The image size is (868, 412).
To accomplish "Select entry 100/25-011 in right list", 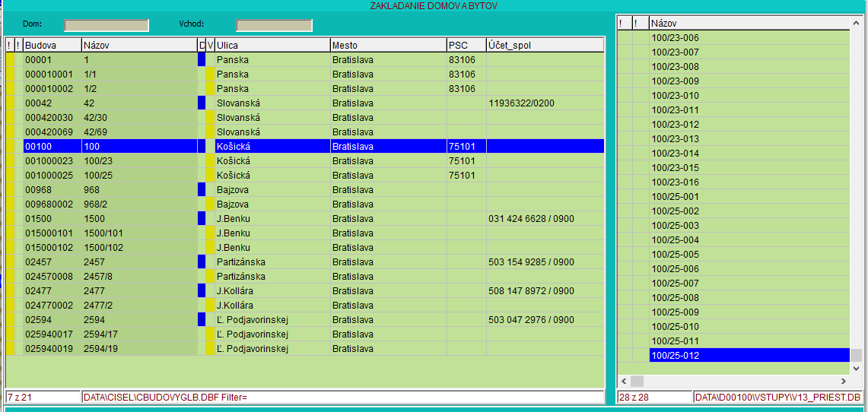I will pyautogui.click(x=749, y=341).
